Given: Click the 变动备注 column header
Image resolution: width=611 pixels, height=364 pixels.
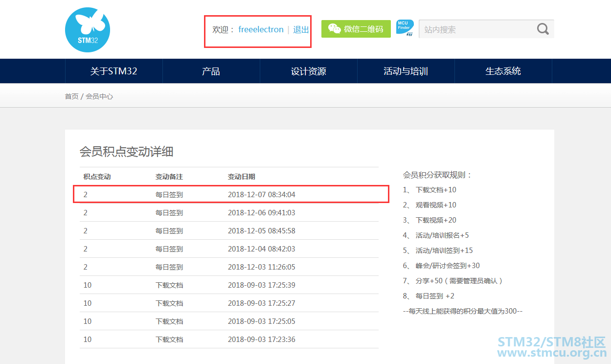Looking at the screenshot, I should tap(169, 177).
